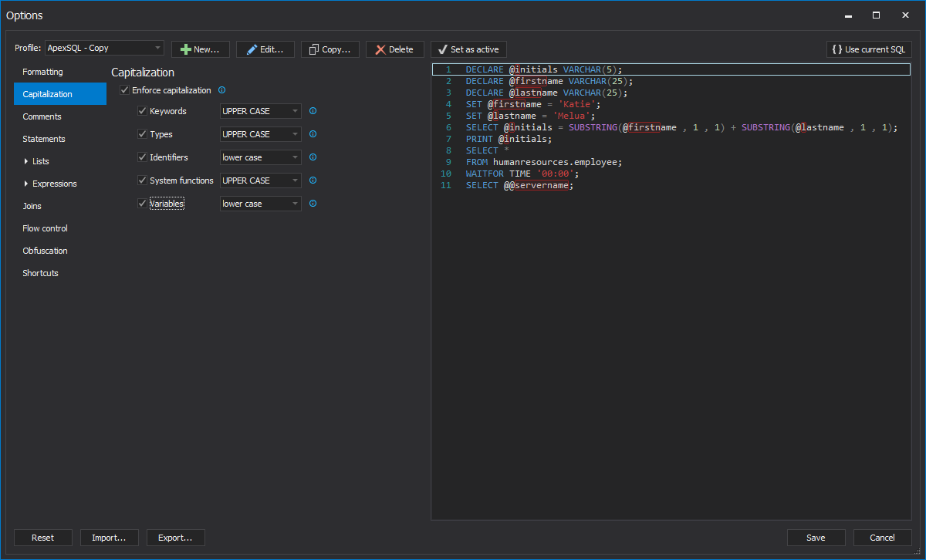The width and height of the screenshot is (926, 560).
Task: Open the Identifiers case dropdown
Action: tap(261, 157)
